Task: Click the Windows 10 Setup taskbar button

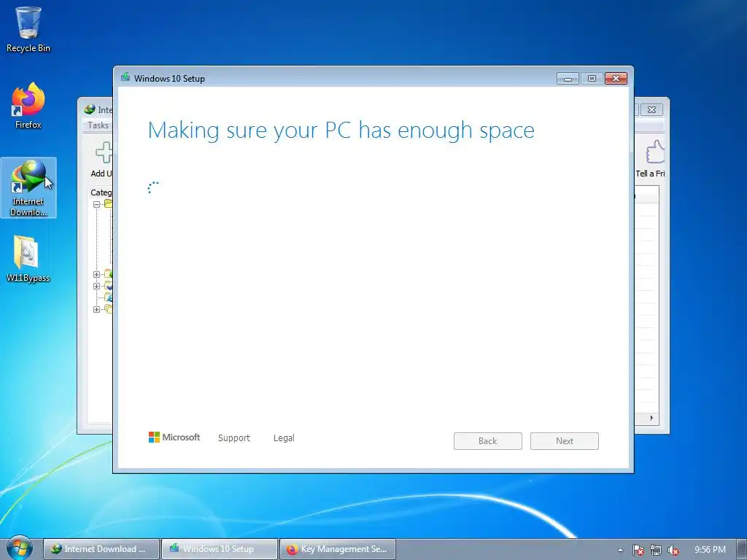Action: 219,549
